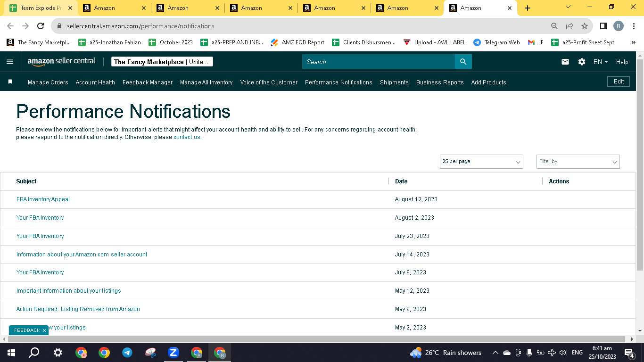Open Information about your Amazon.com seller account

point(82,255)
